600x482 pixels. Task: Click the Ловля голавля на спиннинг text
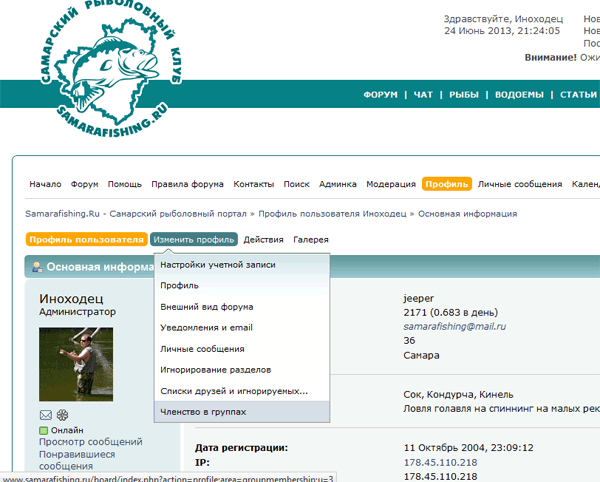[501, 409]
